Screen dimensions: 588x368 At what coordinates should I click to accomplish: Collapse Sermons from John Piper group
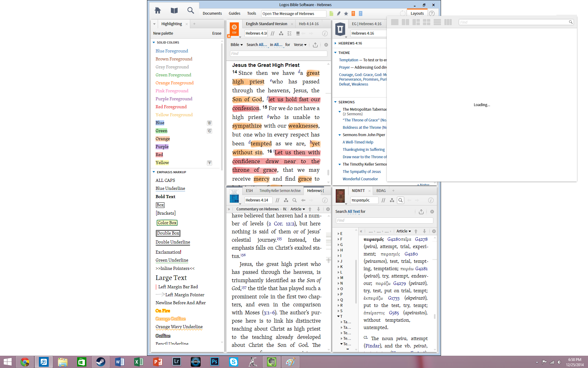tap(340, 135)
